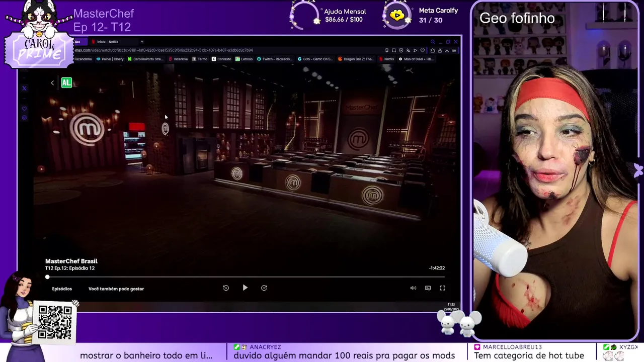
Task: Open the Contexto bookmark
Action: pyautogui.click(x=221, y=59)
